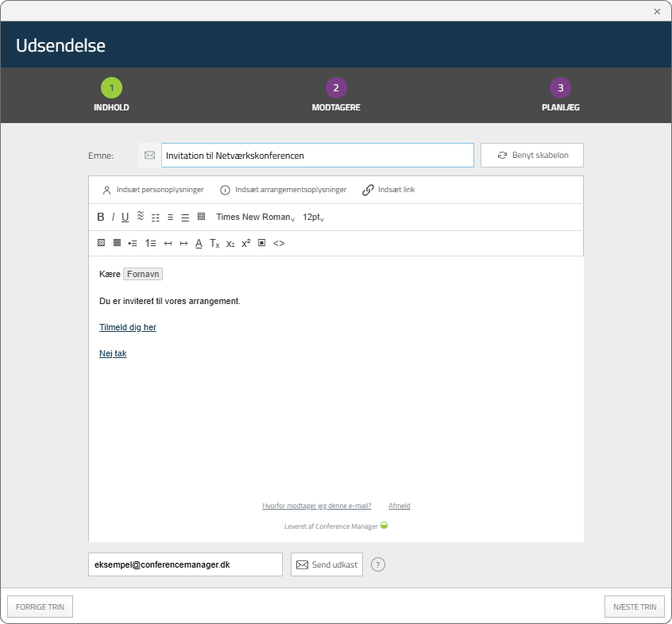Open text color tool (underlined A)
This screenshot has height=624, width=672.
point(199,243)
